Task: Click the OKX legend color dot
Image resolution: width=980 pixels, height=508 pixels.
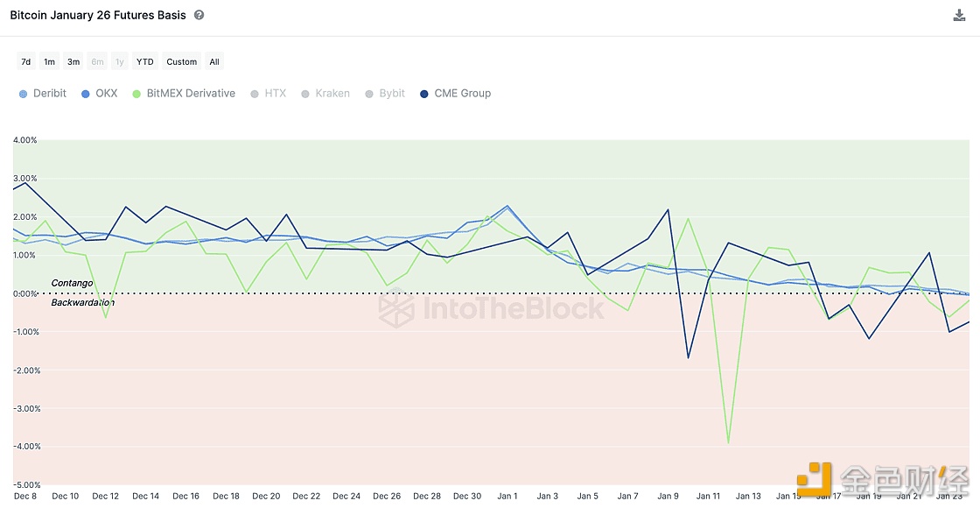Action: click(86, 94)
